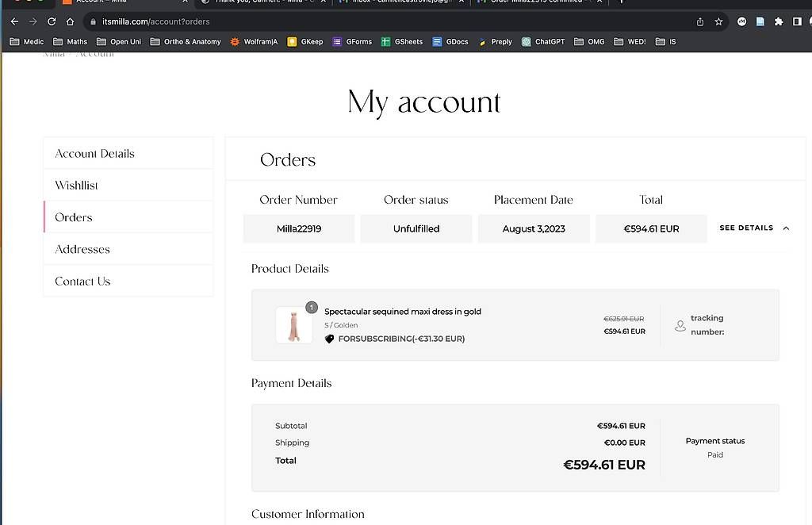Reload the itsmilla.com page
The height and width of the screenshot is (525, 812).
click(x=52, y=21)
